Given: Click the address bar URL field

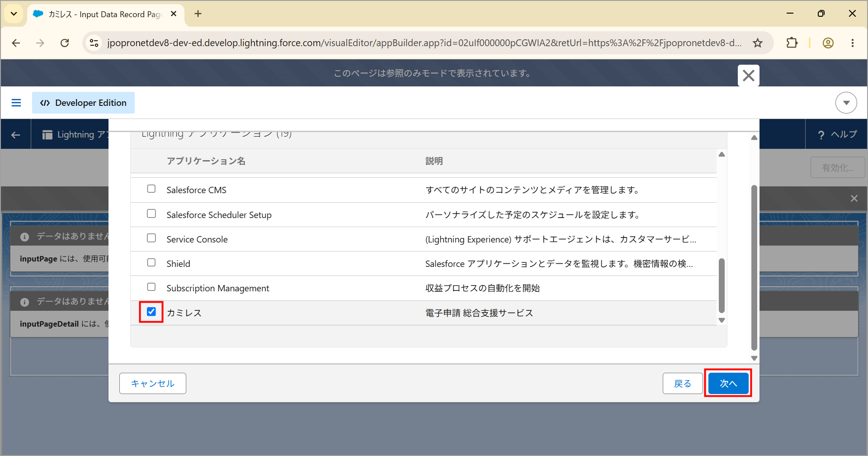Looking at the screenshot, I should [x=424, y=43].
